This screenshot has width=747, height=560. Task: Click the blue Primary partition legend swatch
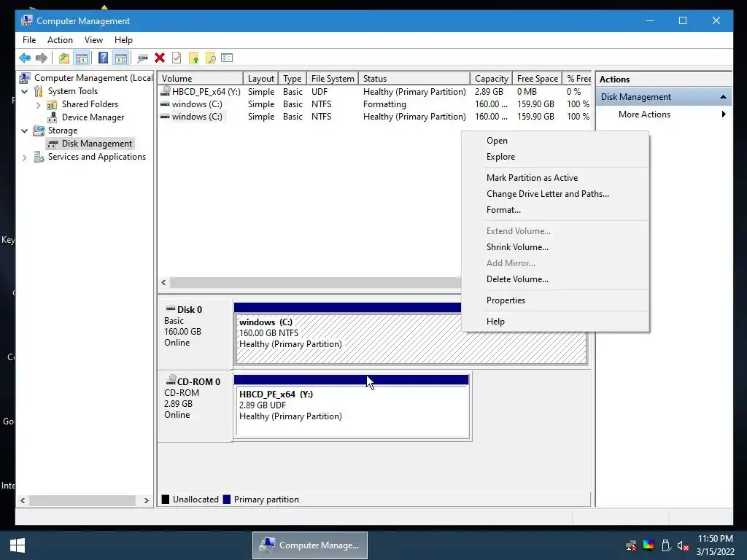click(226, 499)
